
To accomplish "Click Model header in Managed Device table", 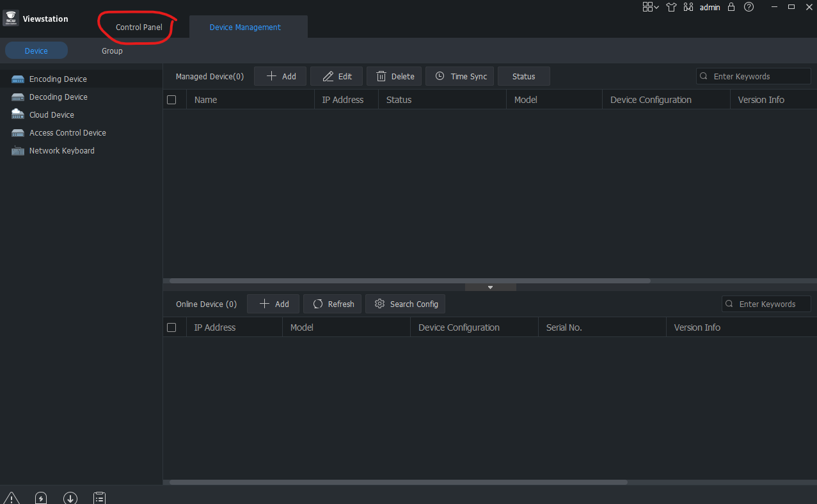I will click(554, 100).
